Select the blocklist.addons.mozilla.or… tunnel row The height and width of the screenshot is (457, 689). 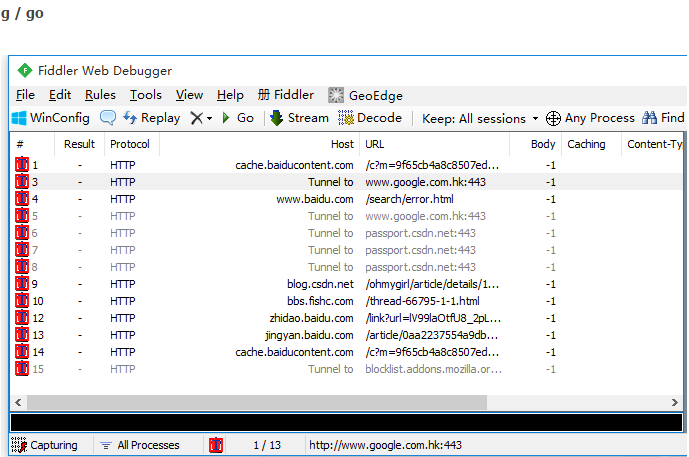(346, 369)
